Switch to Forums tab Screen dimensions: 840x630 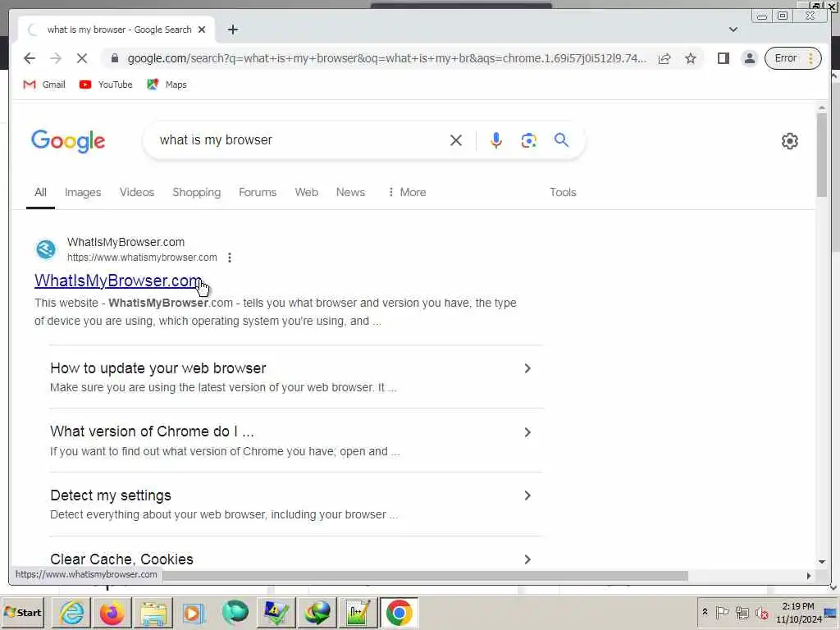[258, 192]
